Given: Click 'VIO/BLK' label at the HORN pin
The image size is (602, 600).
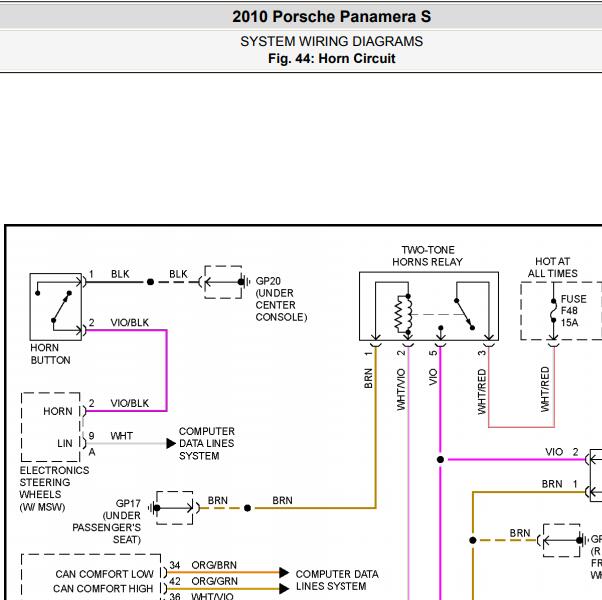Looking at the screenshot, I should pyautogui.click(x=129, y=403).
